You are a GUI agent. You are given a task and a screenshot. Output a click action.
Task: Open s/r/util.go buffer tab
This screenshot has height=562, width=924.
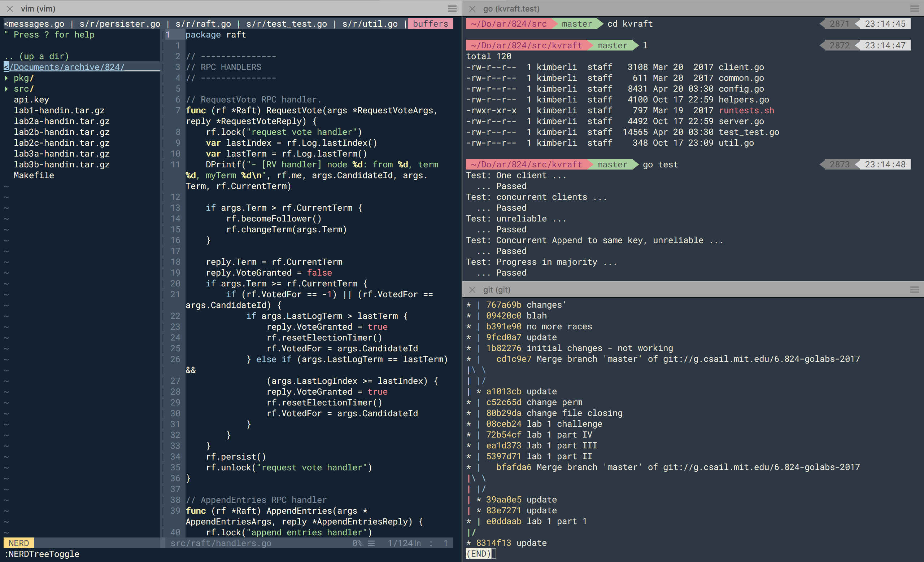[370, 24]
